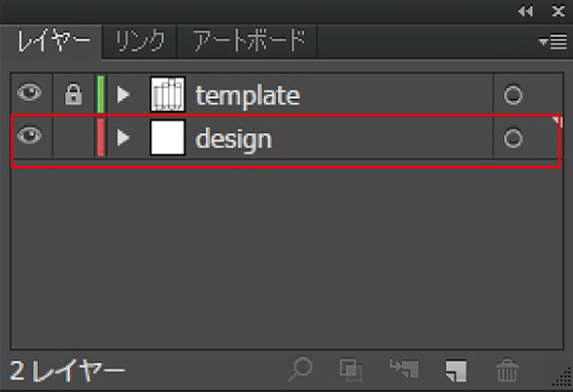Select the template layer thumbnail

click(x=168, y=94)
